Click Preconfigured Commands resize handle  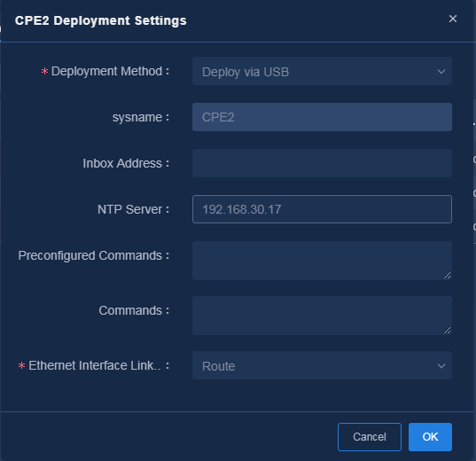447,275
